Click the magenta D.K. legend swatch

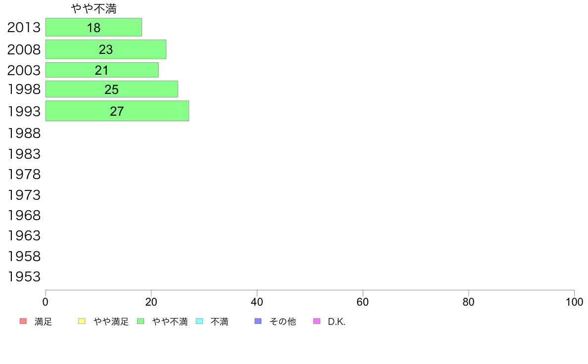point(317,321)
